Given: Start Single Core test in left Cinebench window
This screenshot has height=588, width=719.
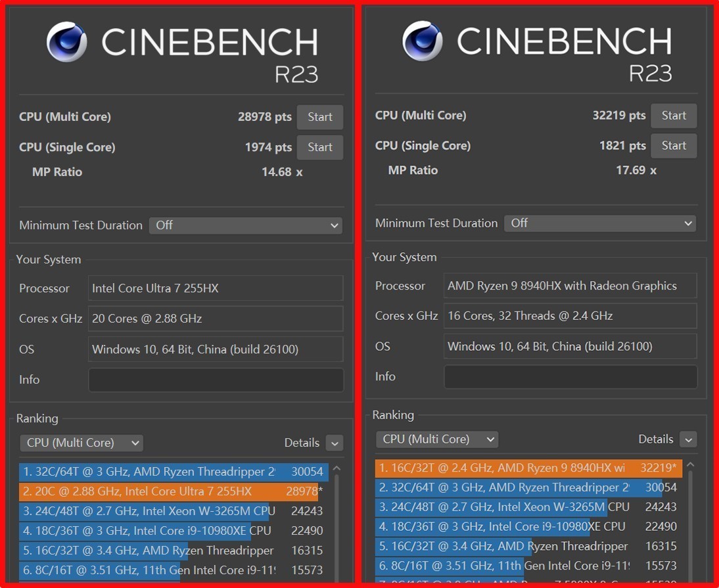Looking at the screenshot, I should 319,147.
